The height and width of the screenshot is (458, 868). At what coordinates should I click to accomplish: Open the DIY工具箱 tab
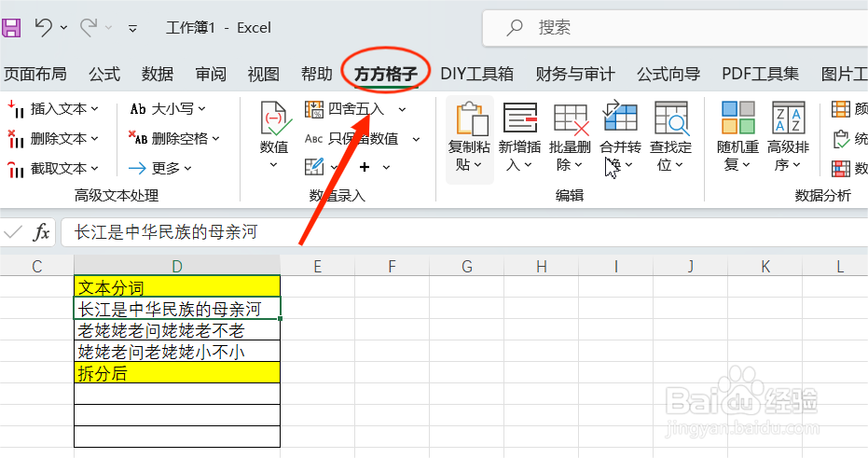pyautogui.click(x=476, y=75)
